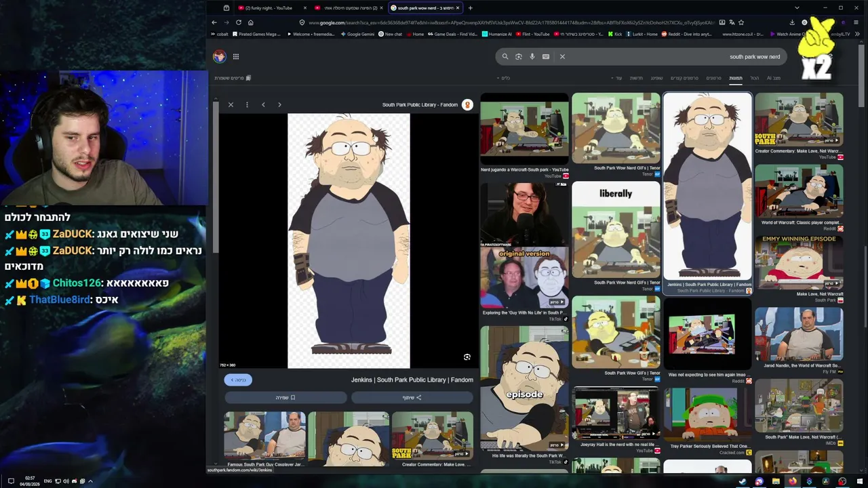Image resolution: width=868 pixels, height=488 pixels.
Task: Open the Joeyray Hall YouTube result thumbnail
Action: click(616, 413)
